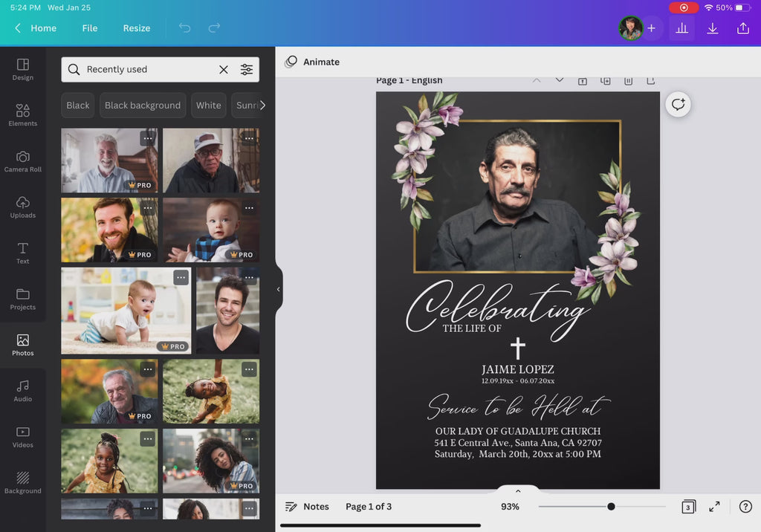The width and height of the screenshot is (761, 532).
Task: Select the Black background chip
Action: [143, 106]
